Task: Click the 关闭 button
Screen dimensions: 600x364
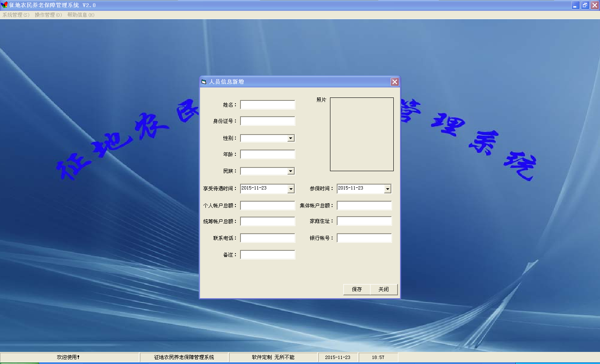Action: [383, 289]
